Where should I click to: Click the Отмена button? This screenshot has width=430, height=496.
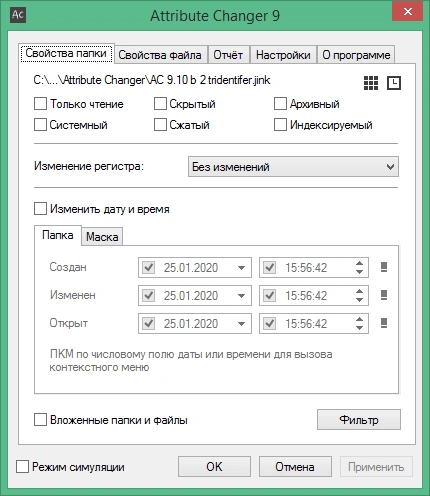click(x=295, y=467)
